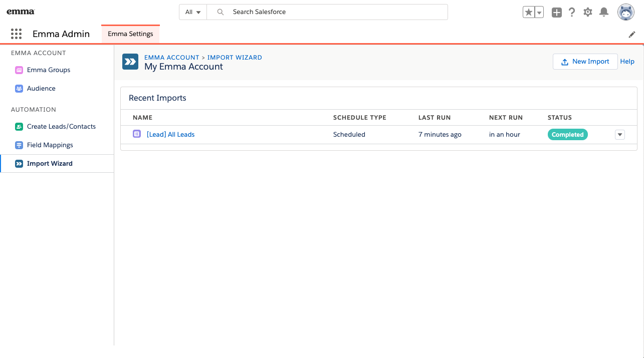This screenshot has width=644, height=358.
Task: Click the pencil edit page icon
Action: click(632, 35)
